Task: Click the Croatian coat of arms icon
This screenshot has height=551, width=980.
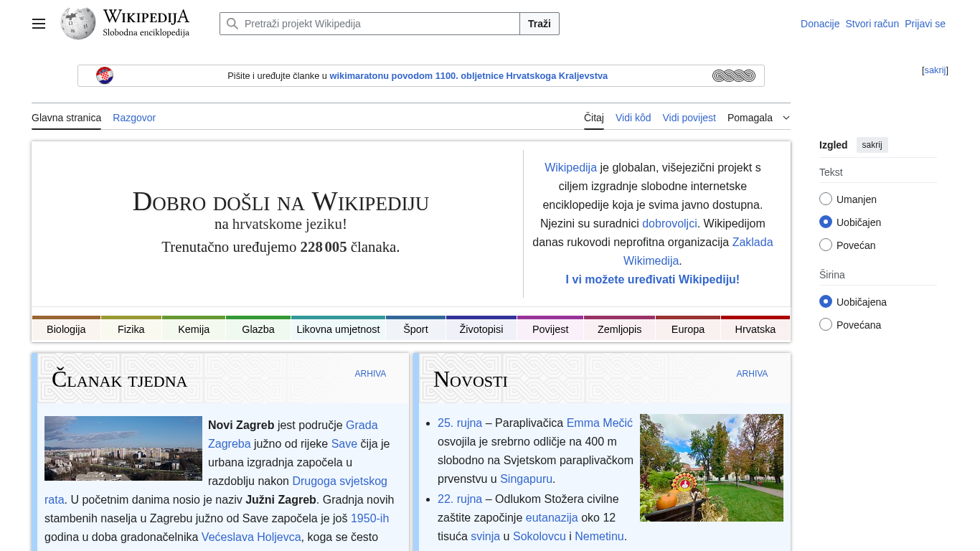Action: tap(105, 75)
